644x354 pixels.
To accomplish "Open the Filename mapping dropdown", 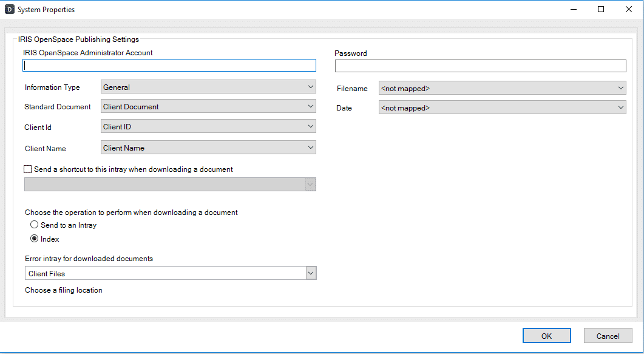I will pyautogui.click(x=502, y=89).
